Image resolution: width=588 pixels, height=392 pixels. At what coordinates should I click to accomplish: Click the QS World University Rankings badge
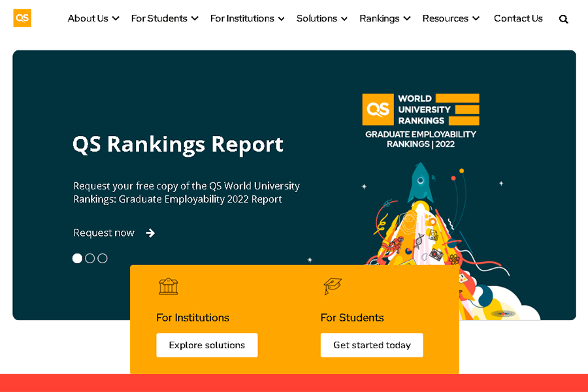click(420, 110)
